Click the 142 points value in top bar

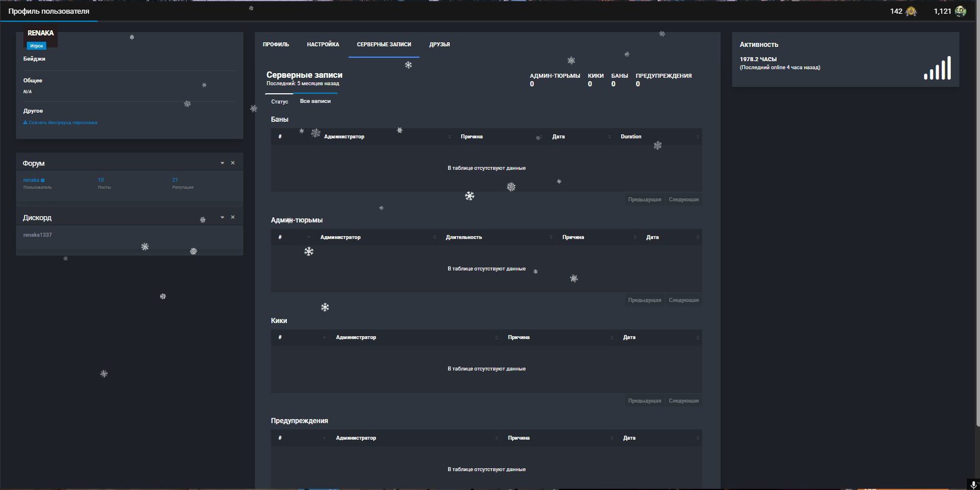[896, 11]
